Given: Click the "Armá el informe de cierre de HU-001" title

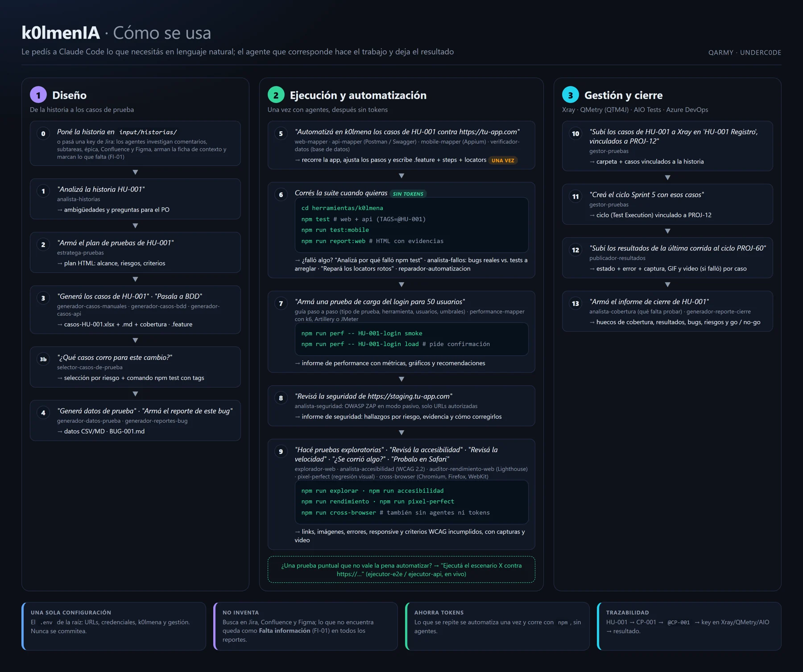Looking at the screenshot, I should pyautogui.click(x=649, y=302).
